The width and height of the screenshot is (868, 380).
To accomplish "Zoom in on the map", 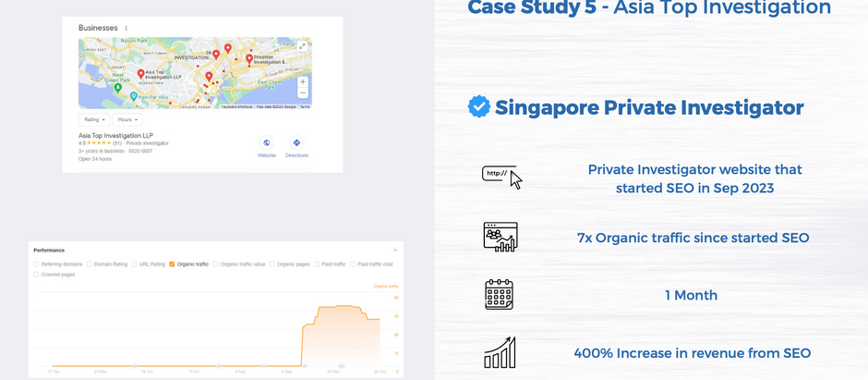I will coord(302,82).
